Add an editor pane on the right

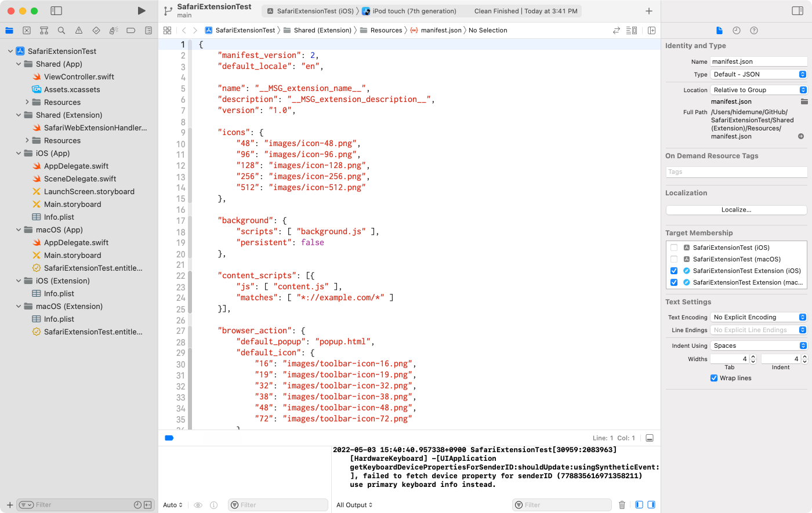click(651, 31)
